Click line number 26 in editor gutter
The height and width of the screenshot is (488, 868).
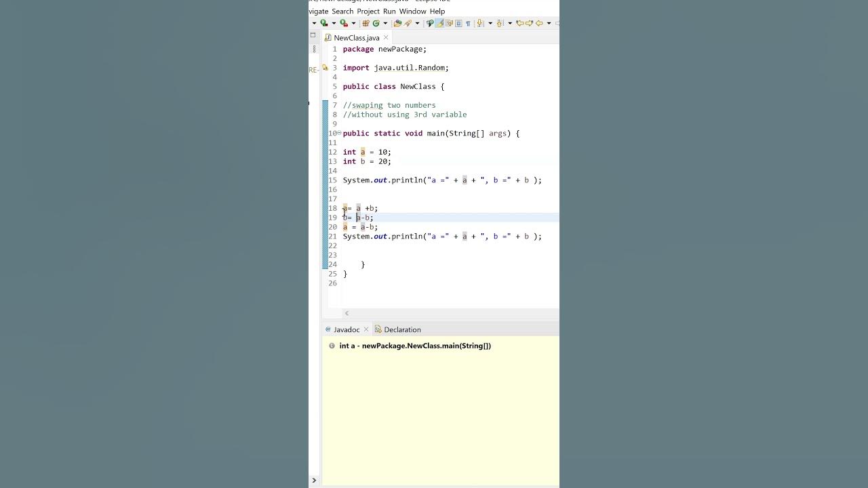click(332, 283)
